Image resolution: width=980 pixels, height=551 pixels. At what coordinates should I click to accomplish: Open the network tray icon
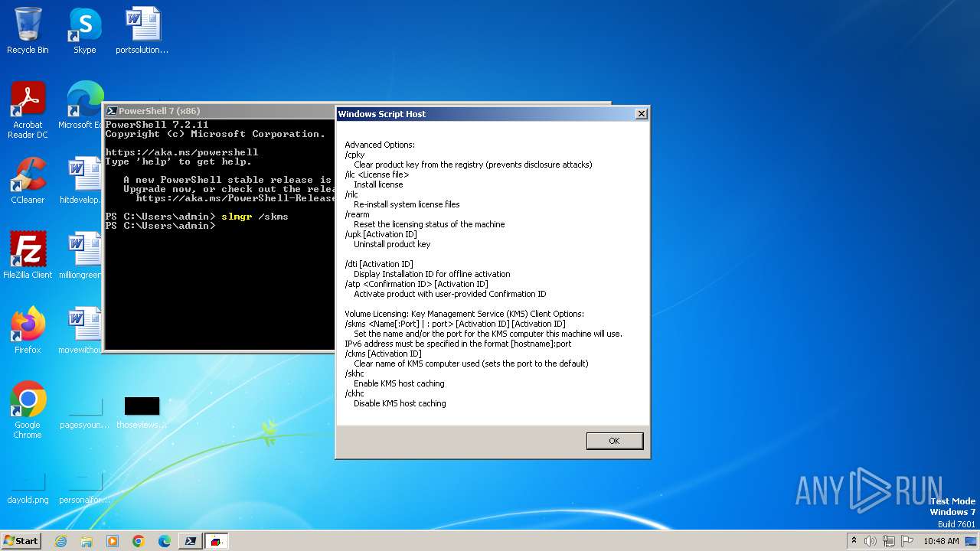[x=889, y=541]
